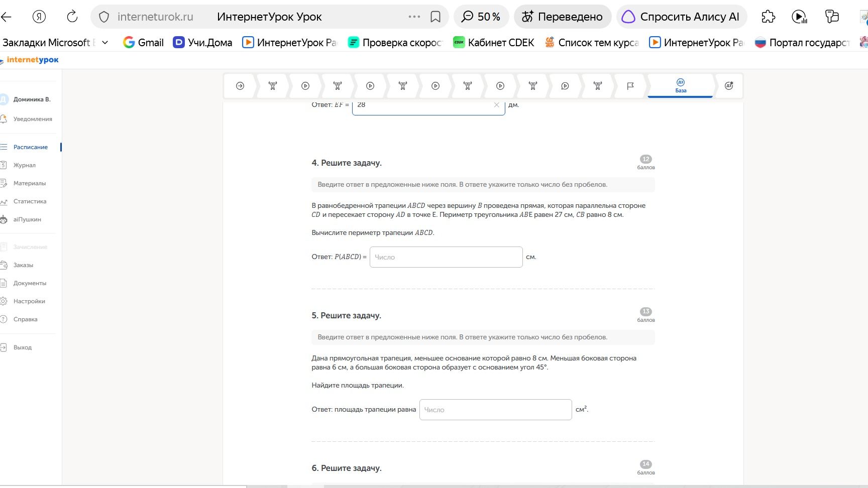Click the площадь трапеции answer field

tap(496, 410)
